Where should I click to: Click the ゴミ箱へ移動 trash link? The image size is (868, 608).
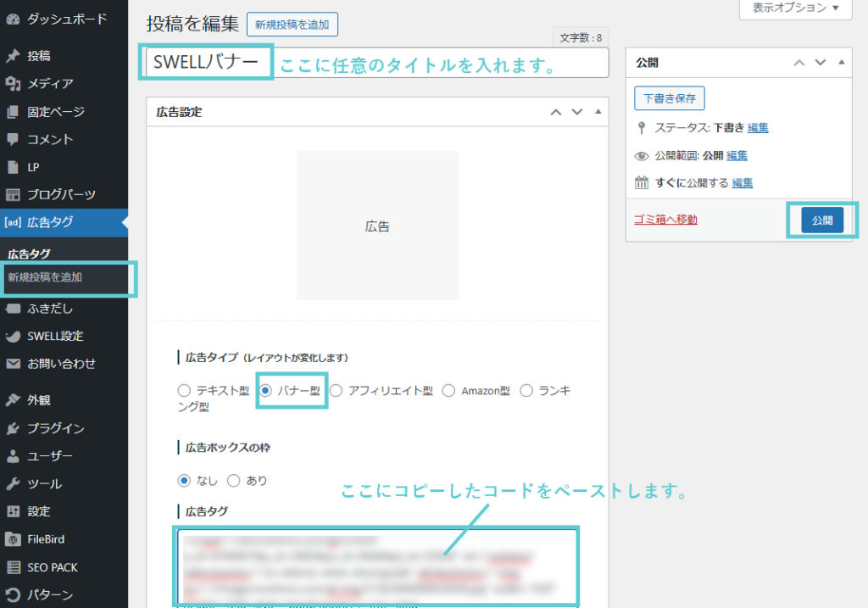665,220
